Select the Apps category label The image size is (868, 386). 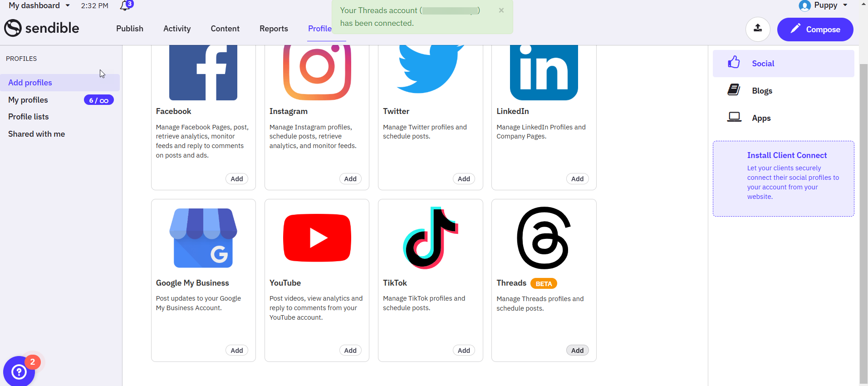761,118
